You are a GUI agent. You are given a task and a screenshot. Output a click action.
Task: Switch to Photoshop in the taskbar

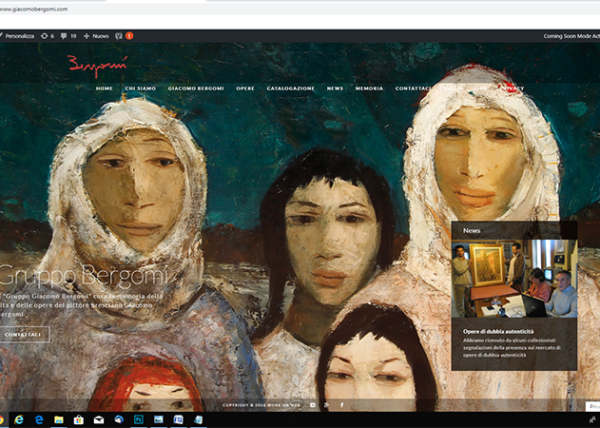pos(139,420)
